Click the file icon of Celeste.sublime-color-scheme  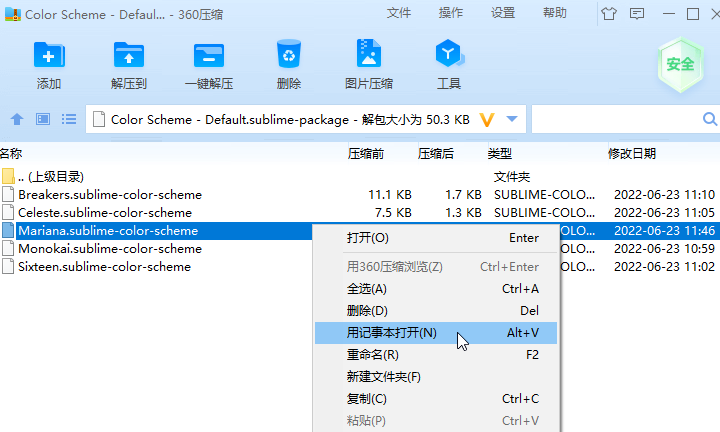click(x=8, y=213)
